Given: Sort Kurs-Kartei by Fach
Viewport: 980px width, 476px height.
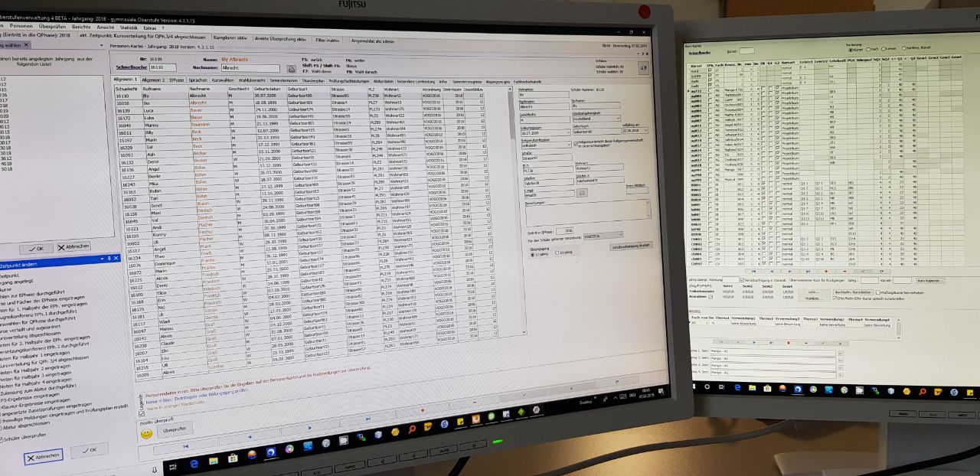Looking at the screenshot, I should (x=868, y=49).
